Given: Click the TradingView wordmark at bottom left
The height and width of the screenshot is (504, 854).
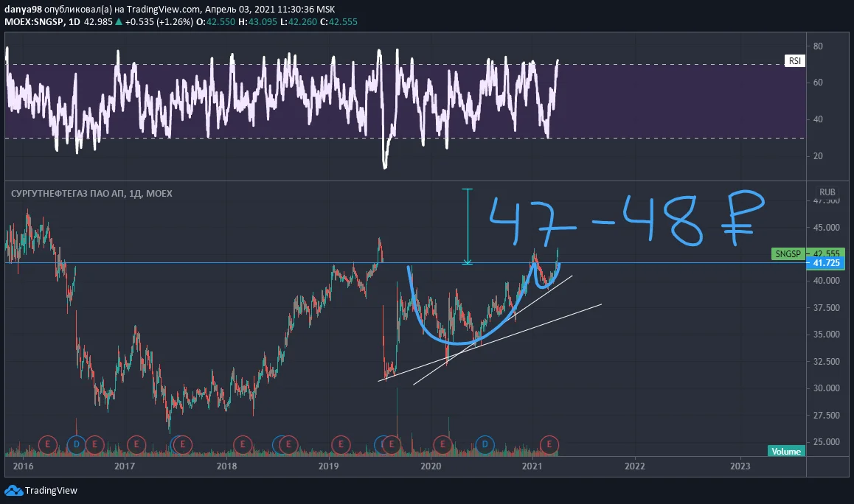Looking at the screenshot, I should click(x=51, y=491).
